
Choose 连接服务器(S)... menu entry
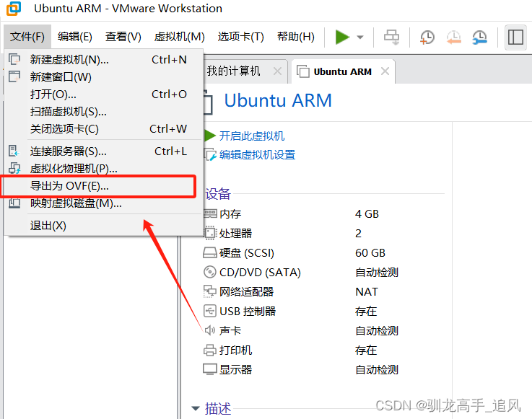coord(104,151)
